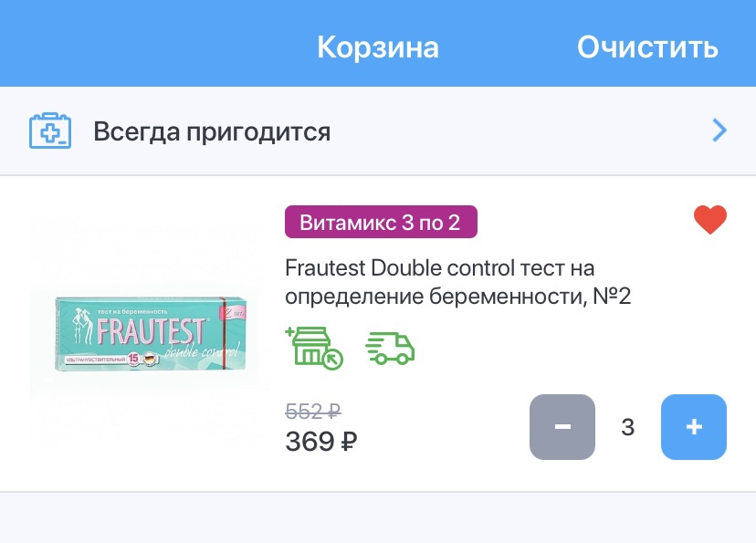Viewport: 756px width, 543px height.
Task: Select the quantity value 3
Action: [628, 427]
